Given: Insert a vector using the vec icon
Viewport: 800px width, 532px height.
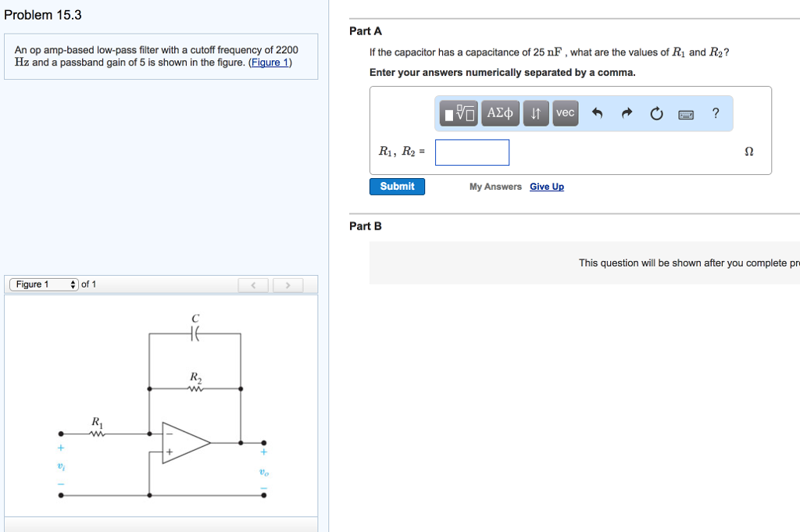Looking at the screenshot, I should coord(565,112).
